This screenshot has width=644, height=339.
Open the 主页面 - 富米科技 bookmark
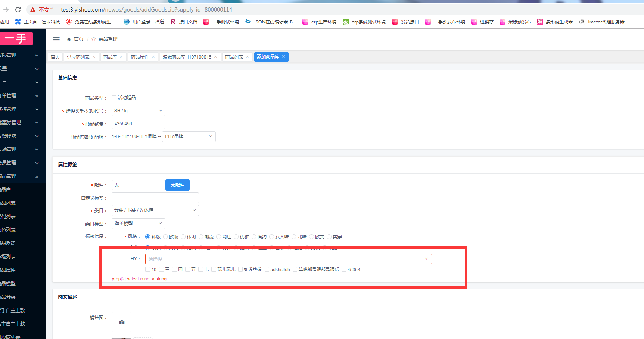37,22
